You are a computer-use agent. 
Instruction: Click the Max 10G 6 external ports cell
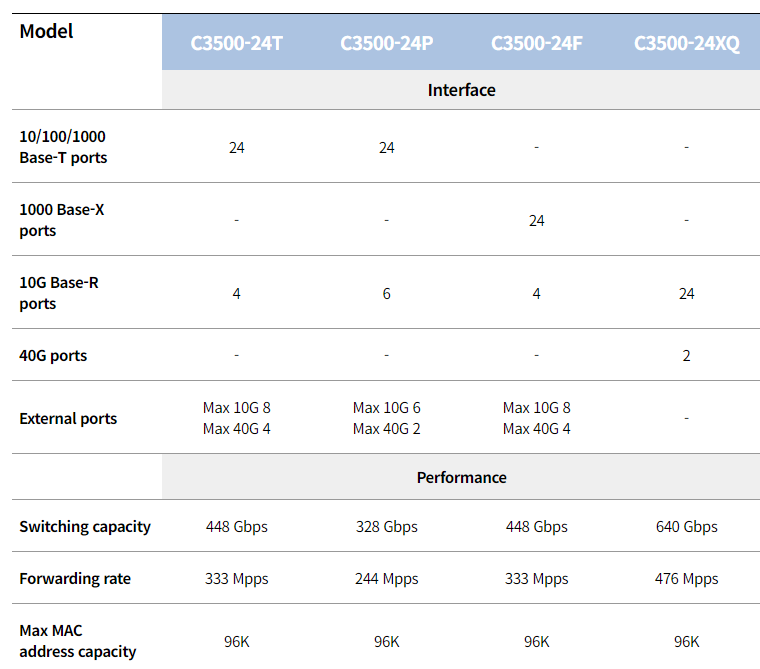(x=386, y=408)
